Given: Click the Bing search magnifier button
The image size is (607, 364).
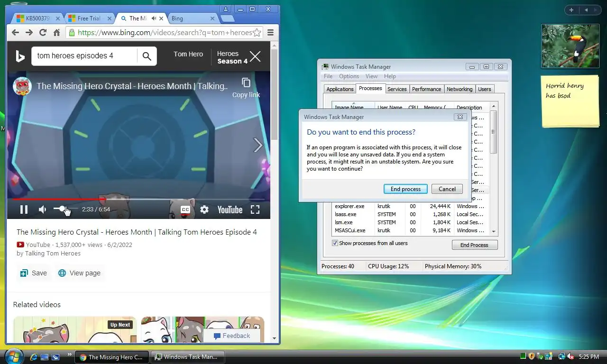Looking at the screenshot, I should [147, 56].
